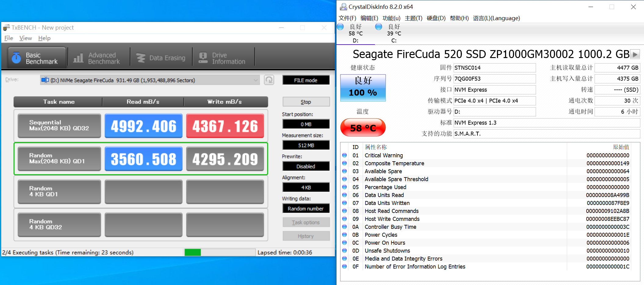The width and height of the screenshot is (644, 285).
Task: Open the 功能(u) menu
Action: coord(391,18)
